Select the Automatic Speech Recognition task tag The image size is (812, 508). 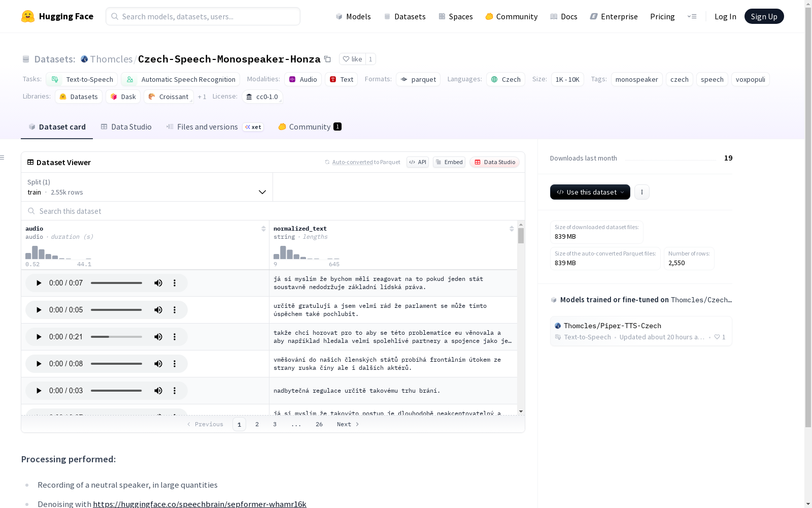click(180, 79)
